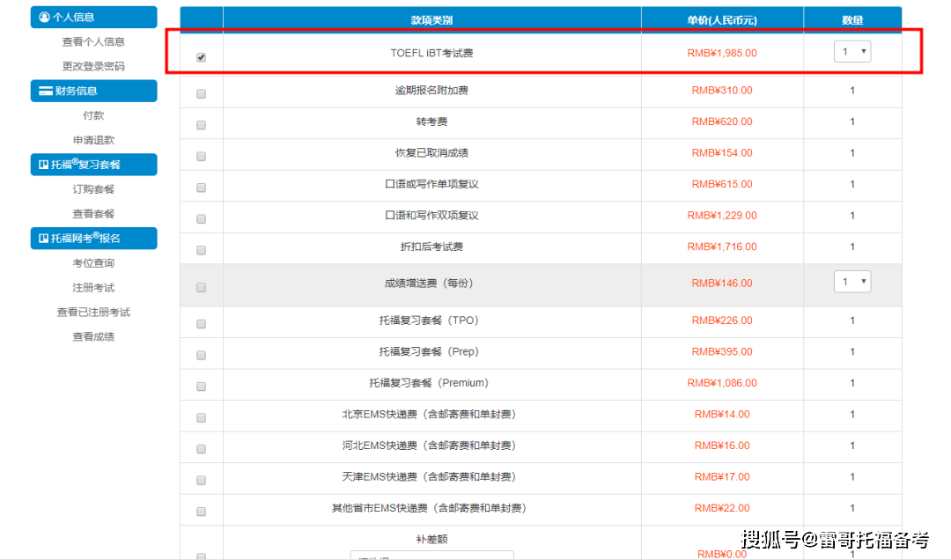Click the 转考费 item name
Viewport: 951px width, 560px height.
click(x=431, y=122)
